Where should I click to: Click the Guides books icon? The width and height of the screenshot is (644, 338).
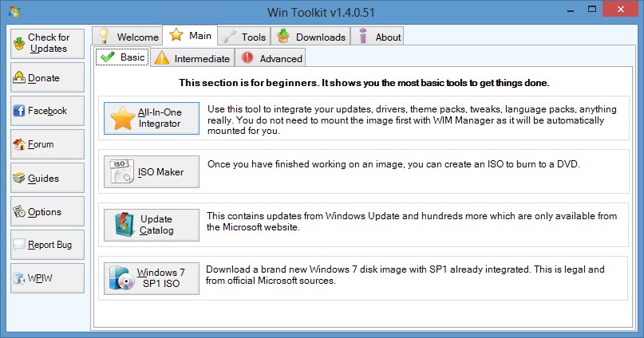pos(20,178)
